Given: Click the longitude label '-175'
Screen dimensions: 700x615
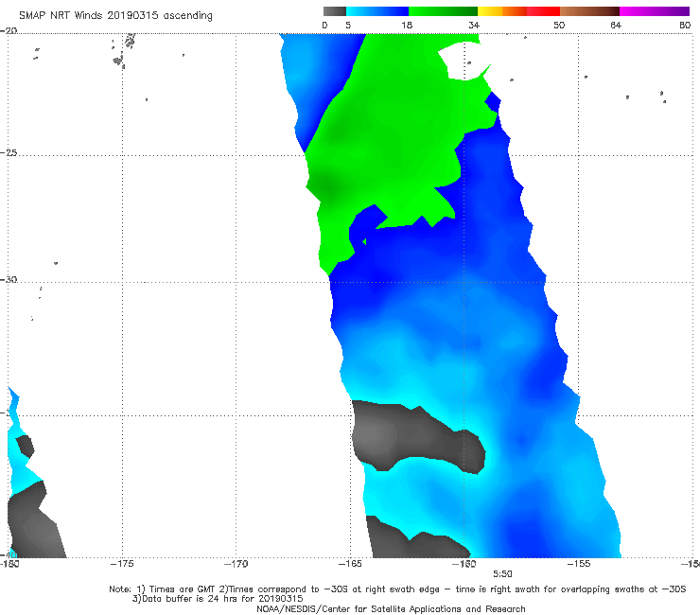Looking at the screenshot, I should coord(122,564).
